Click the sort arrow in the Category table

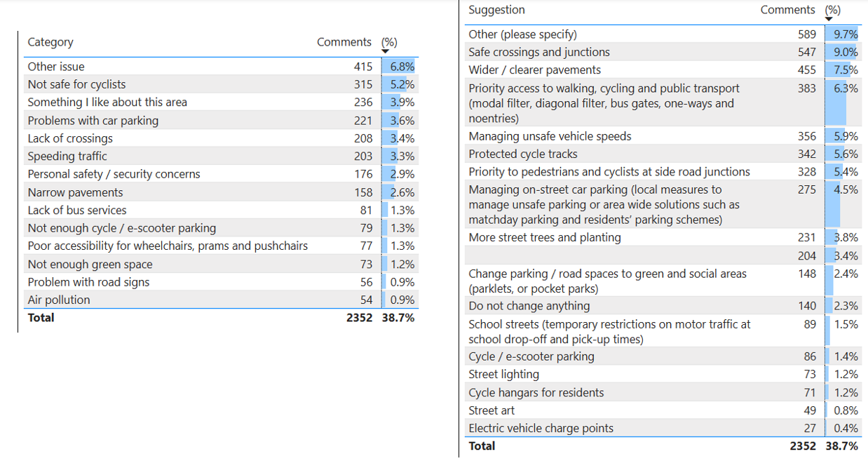coord(385,51)
